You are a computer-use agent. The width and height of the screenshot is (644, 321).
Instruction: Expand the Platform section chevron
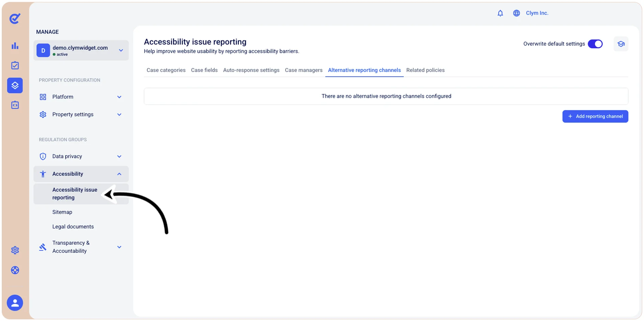(x=119, y=97)
